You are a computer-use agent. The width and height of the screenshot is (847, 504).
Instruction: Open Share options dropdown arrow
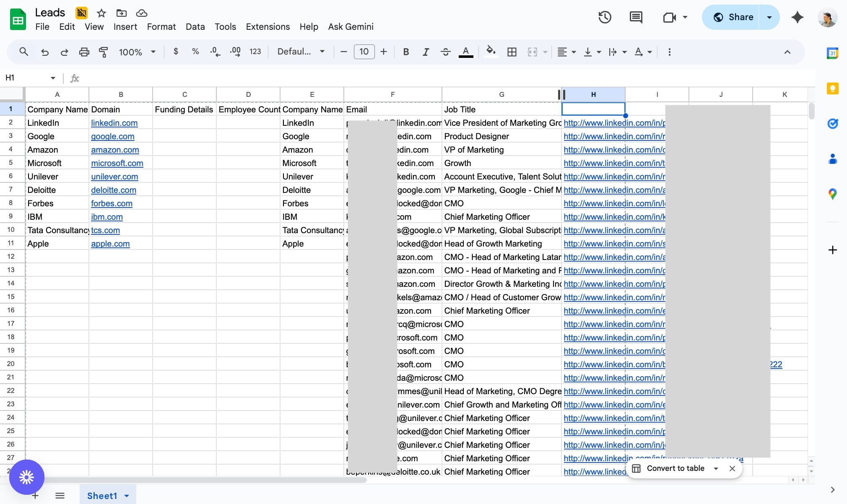(769, 17)
